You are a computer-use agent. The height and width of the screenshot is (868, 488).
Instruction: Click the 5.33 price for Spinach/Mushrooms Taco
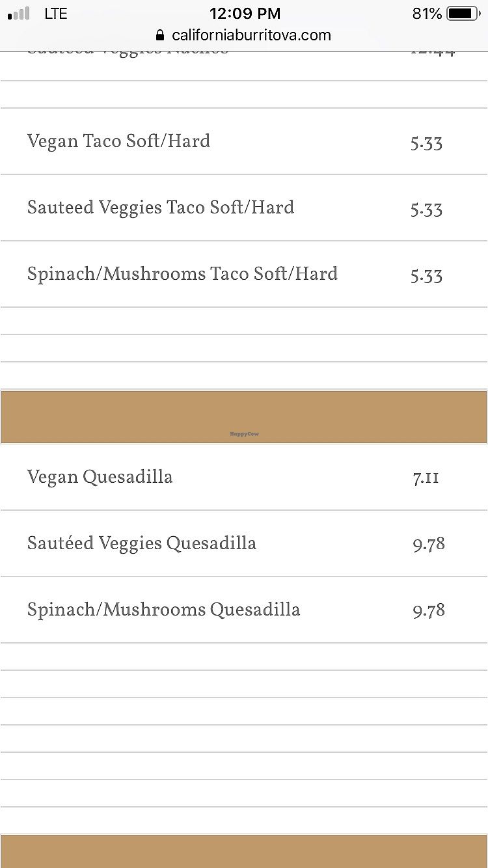(x=426, y=276)
